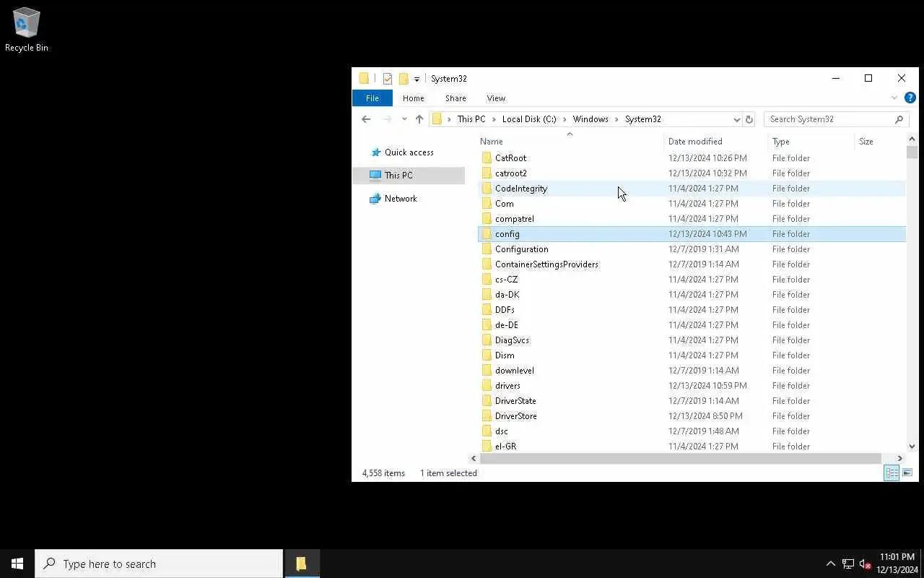Switch to the View ribbon tab

click(496, 98)
